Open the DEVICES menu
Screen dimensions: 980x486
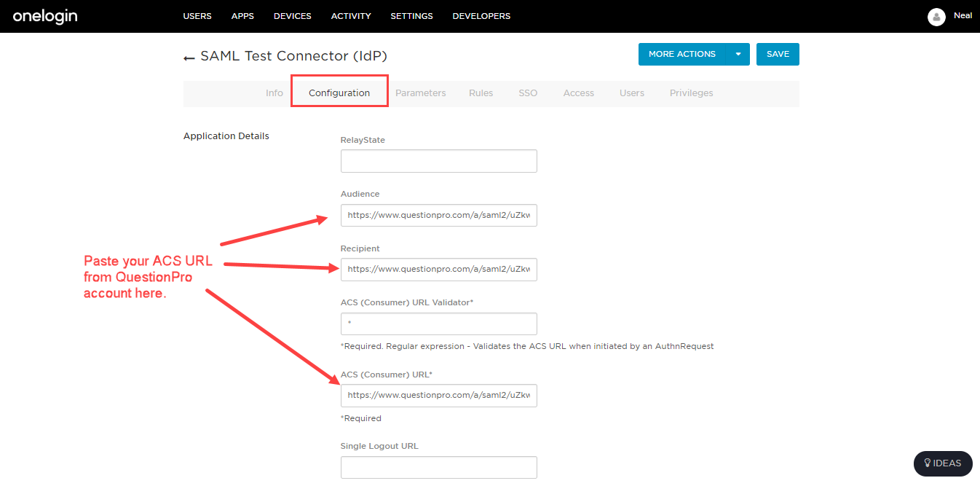point(293,16)
